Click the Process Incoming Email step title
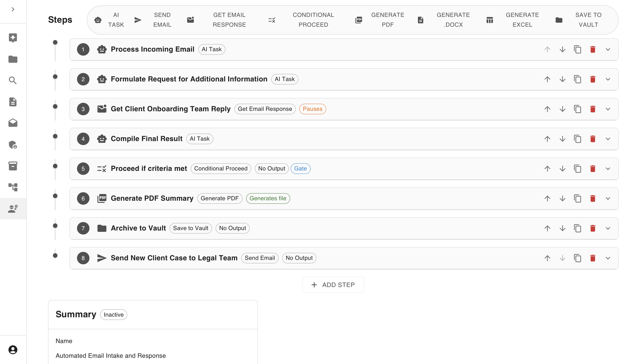The height and width of the screenshot is (364, 632). tap(152, 49)
